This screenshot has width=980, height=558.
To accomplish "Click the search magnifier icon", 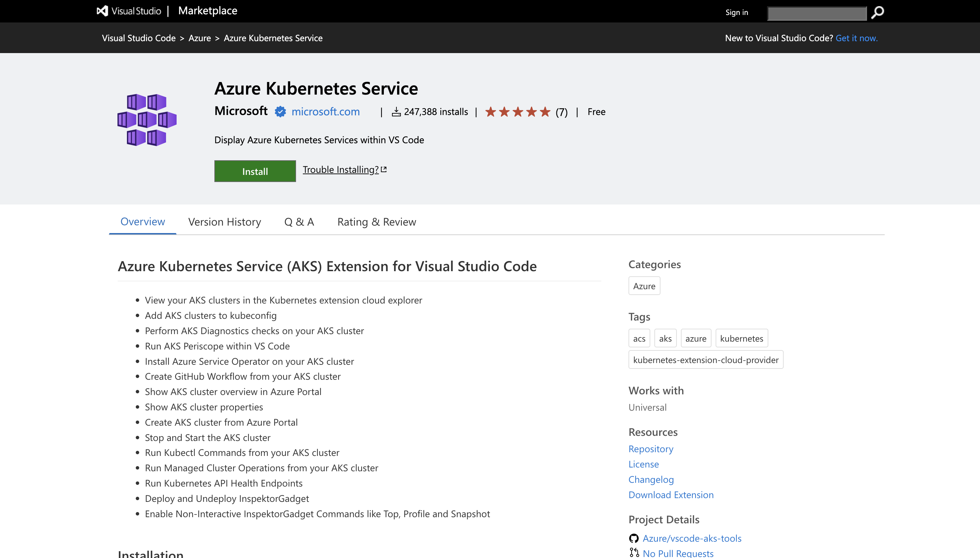I will pyautogui.click(x=878, y=12).
